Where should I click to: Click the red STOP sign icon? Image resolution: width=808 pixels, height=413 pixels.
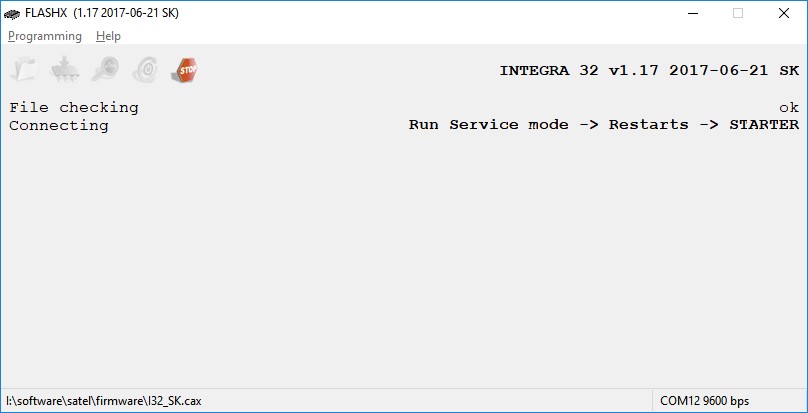[x=185, y=69]
